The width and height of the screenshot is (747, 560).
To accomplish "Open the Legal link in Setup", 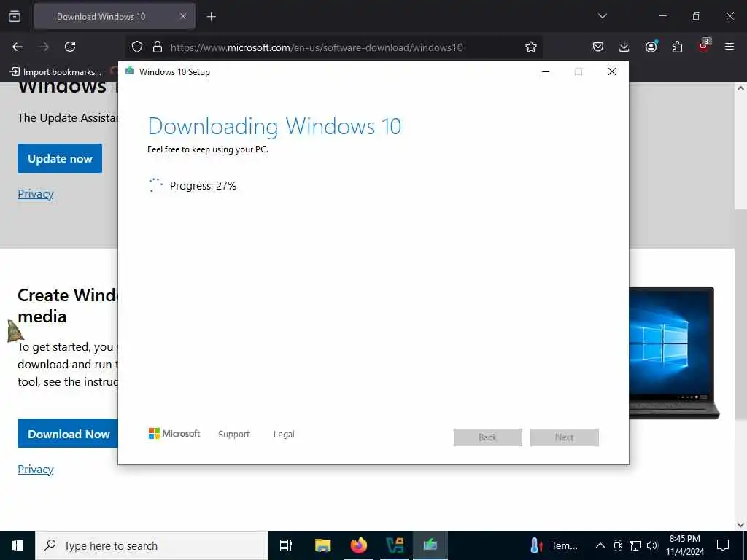I will pos(284,435).
